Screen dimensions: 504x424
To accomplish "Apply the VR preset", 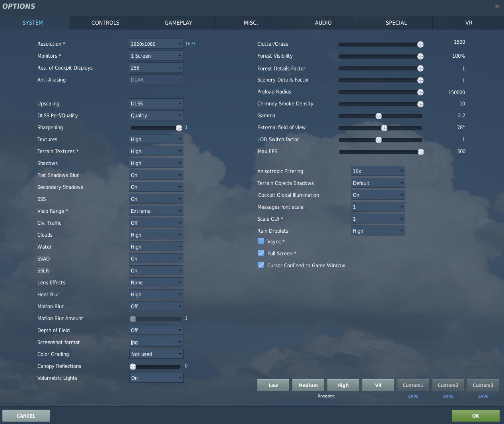I will point(378,385).
